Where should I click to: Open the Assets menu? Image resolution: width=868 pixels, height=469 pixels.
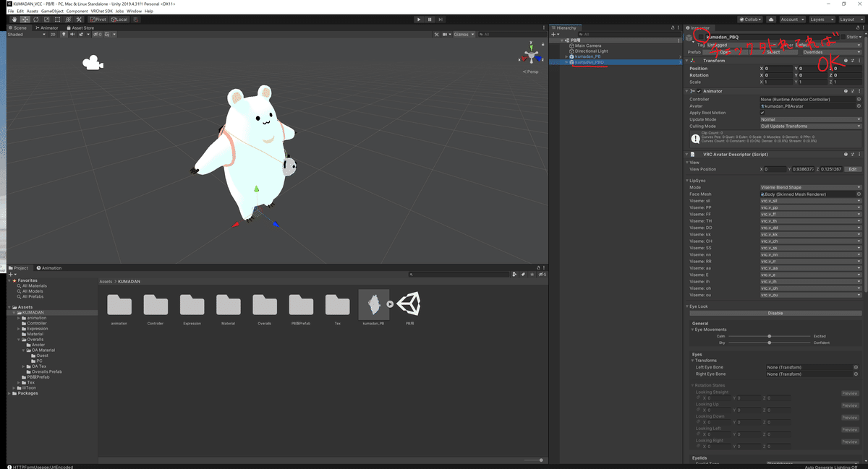pos(33,12)
